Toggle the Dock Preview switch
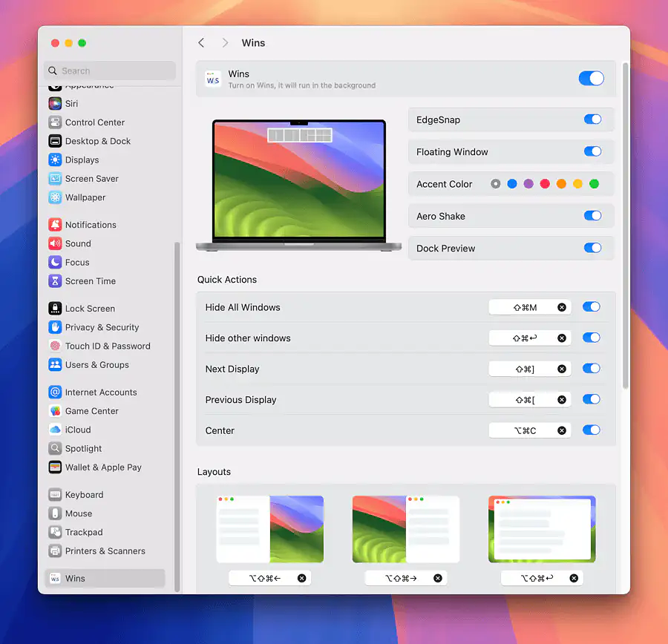The image size is (668, 644). [x=592, y=249]
